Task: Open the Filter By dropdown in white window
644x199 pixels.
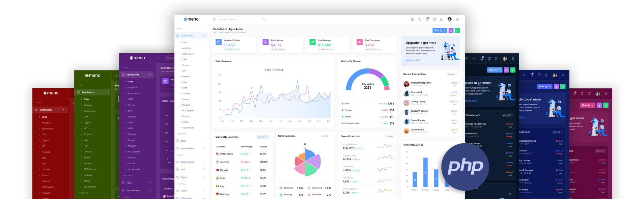Action: [x=440, y=30]
